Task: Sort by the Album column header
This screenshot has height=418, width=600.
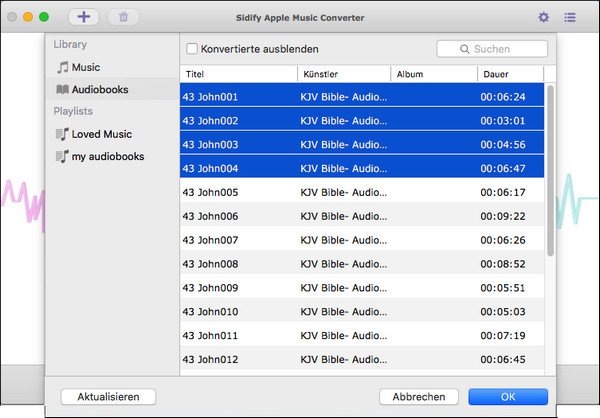Action: 434,74
